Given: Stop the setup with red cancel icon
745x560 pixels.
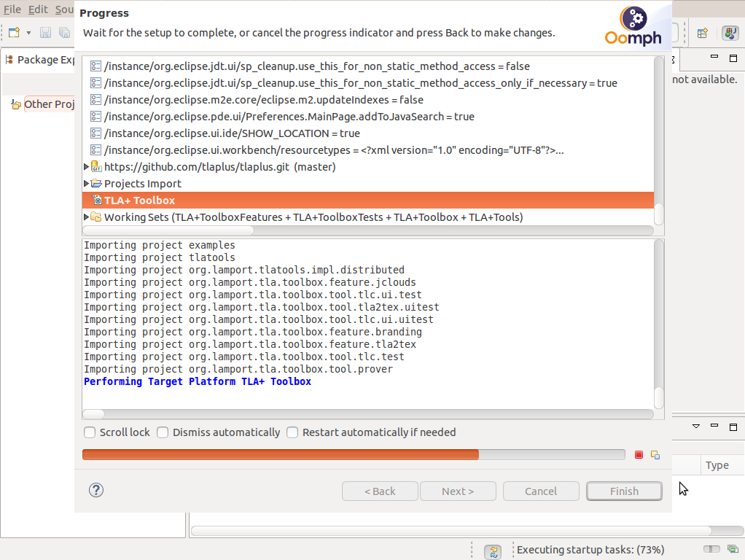Looking at the screenshot, I should pyautogui.click(x=639, y=455).
